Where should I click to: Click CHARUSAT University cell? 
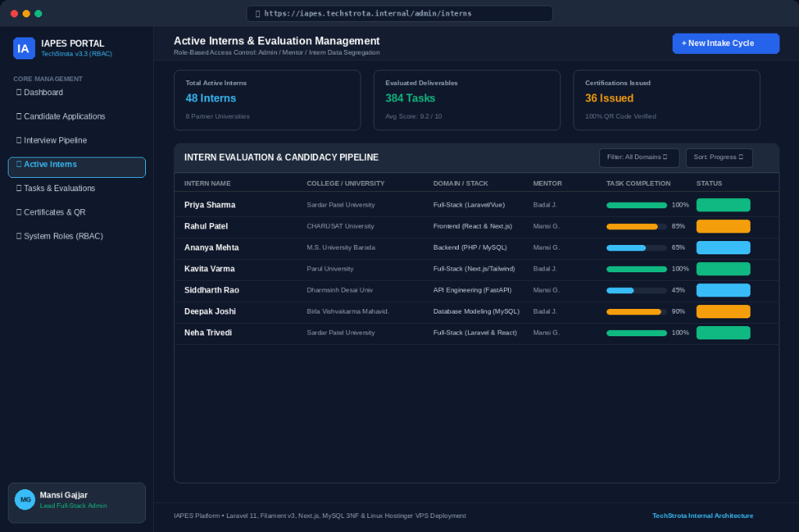click(x=340, y=226)
